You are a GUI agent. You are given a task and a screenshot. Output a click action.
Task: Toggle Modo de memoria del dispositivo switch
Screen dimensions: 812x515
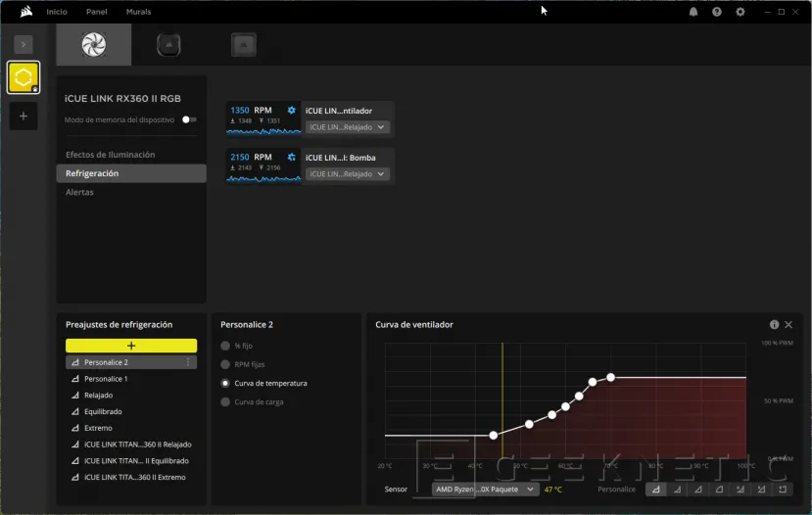coord(189,119)
